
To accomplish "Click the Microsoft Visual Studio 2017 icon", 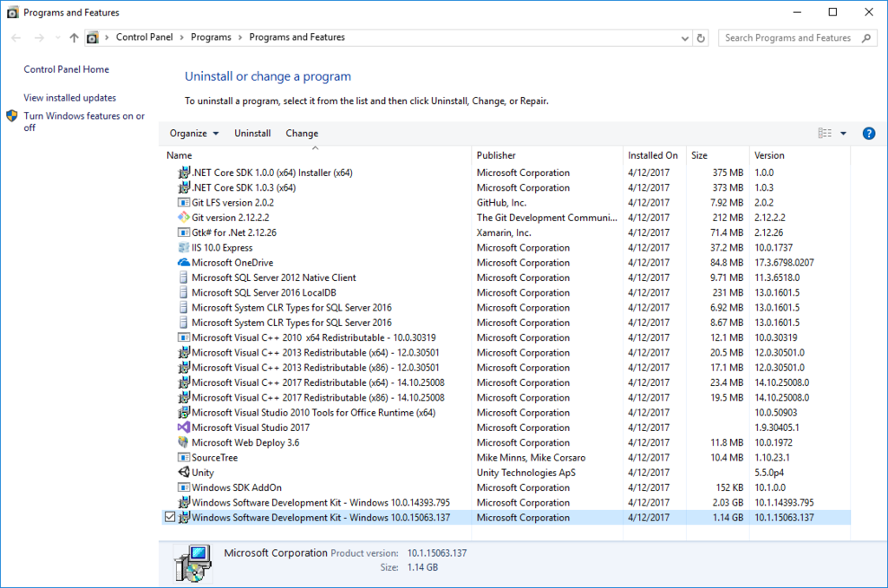I will pos(184,428).
